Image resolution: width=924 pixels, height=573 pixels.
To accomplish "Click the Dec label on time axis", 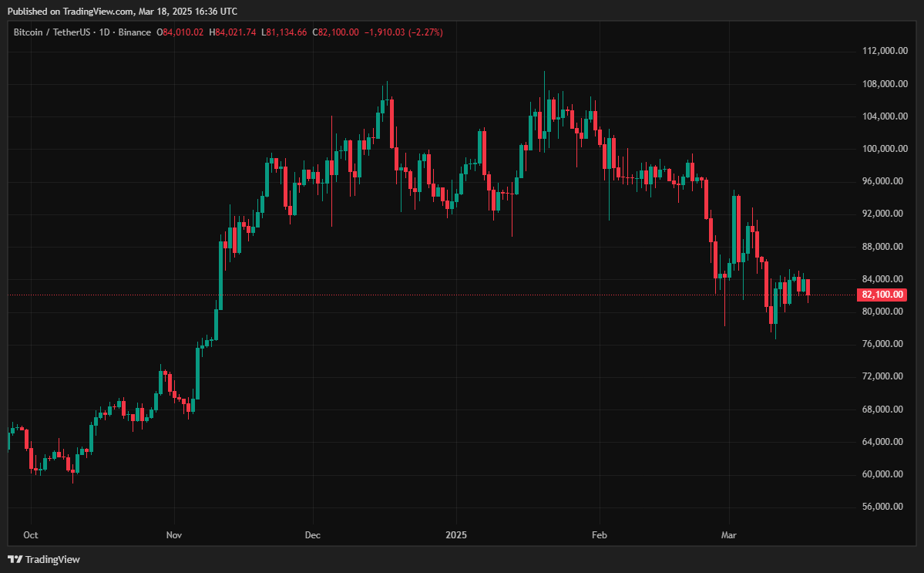I will click(x=312, y=535).
